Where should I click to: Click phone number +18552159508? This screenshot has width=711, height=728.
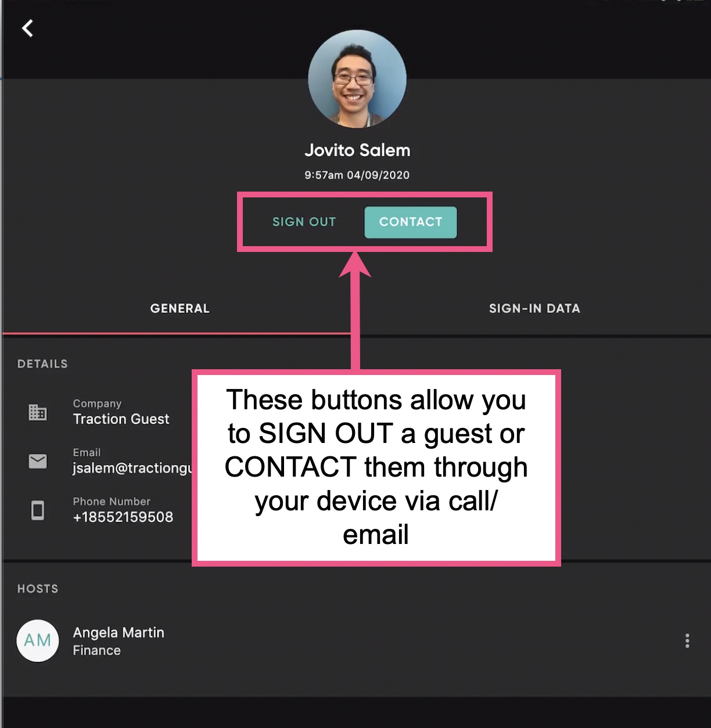[x=123, y=517]
